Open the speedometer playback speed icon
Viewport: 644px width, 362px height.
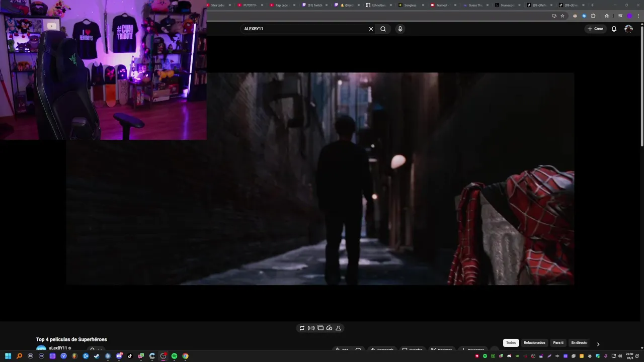tap(329, 328)
